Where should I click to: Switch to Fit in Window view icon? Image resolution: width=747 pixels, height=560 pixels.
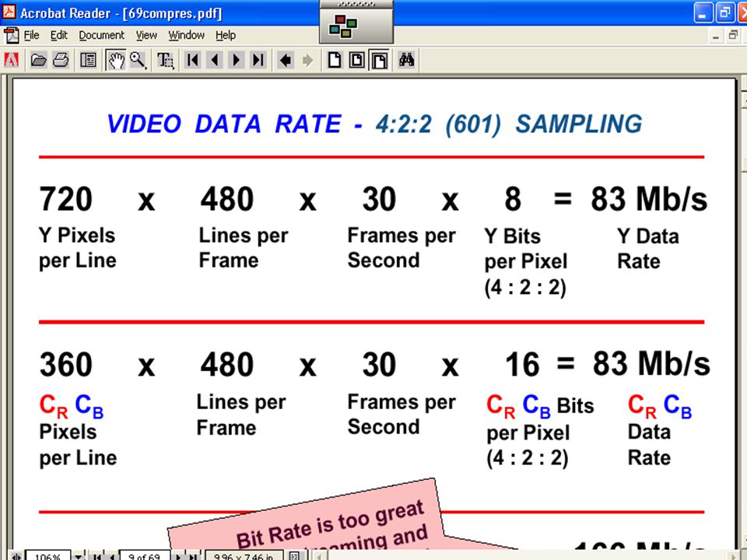tap(357, 60)
